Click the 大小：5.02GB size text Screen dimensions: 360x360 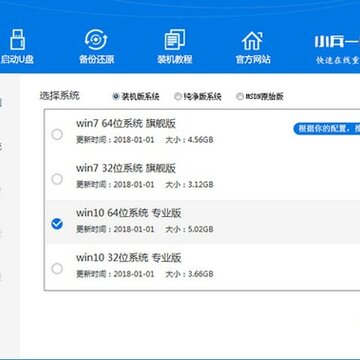pos(189,229)
